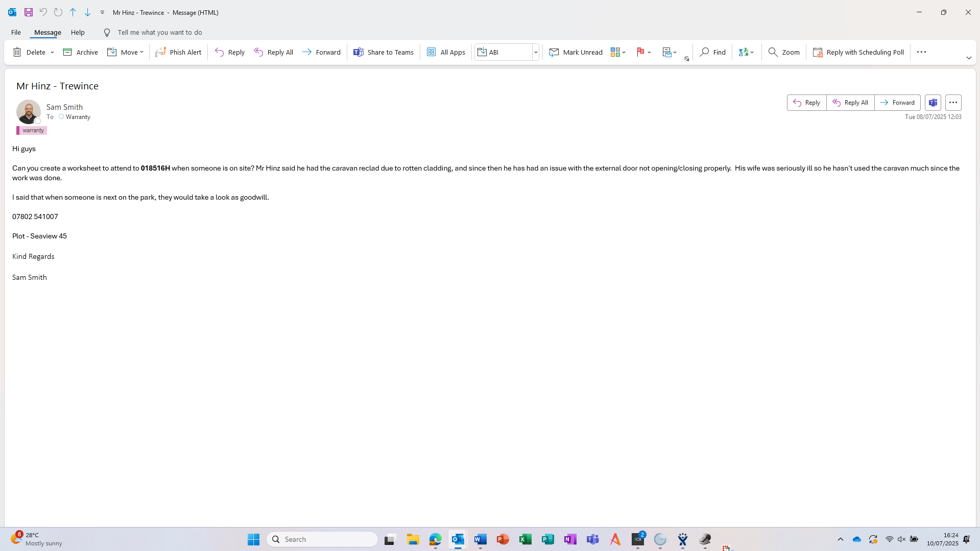This screenshot has width=980, height=551.
Task: Open the Delete button's dropdown arrow
Action: [x=52, y=52]
